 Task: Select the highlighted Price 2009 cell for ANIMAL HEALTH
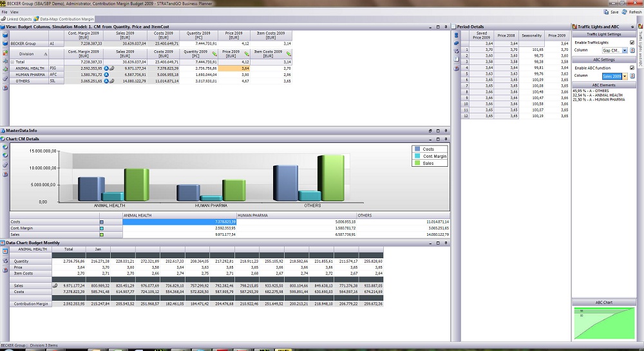click(x=234, y=68)
